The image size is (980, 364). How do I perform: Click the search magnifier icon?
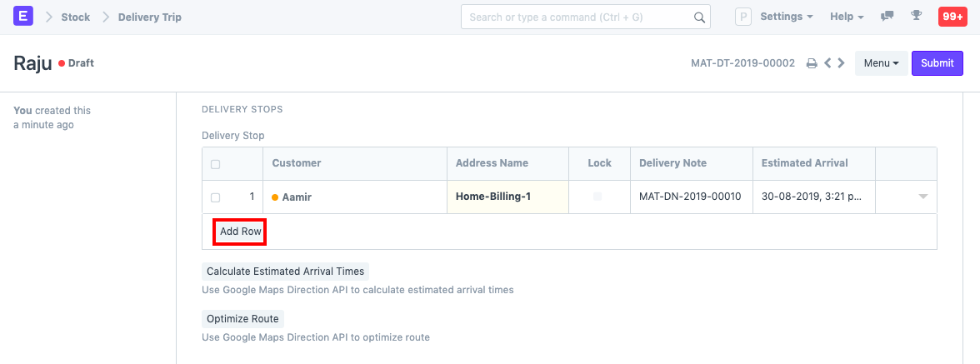pyautogui.click(x=699, y=17)
